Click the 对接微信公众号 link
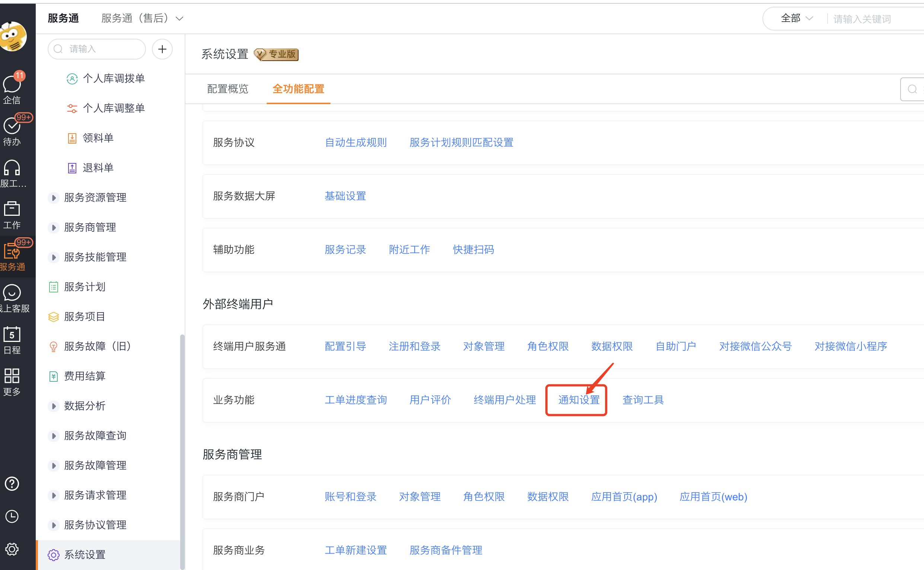This screenshot has width=924, height=570. coord(755,346)
